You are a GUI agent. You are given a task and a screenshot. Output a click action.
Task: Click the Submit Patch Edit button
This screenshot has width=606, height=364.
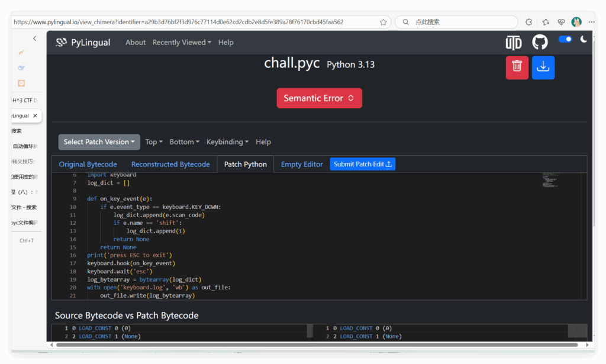tap(362, 164)
